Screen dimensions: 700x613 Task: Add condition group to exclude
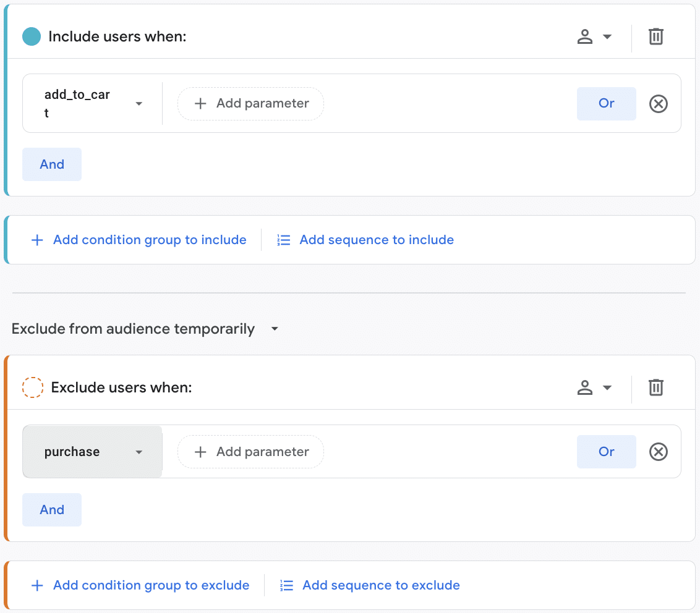(x=140, y=585)
